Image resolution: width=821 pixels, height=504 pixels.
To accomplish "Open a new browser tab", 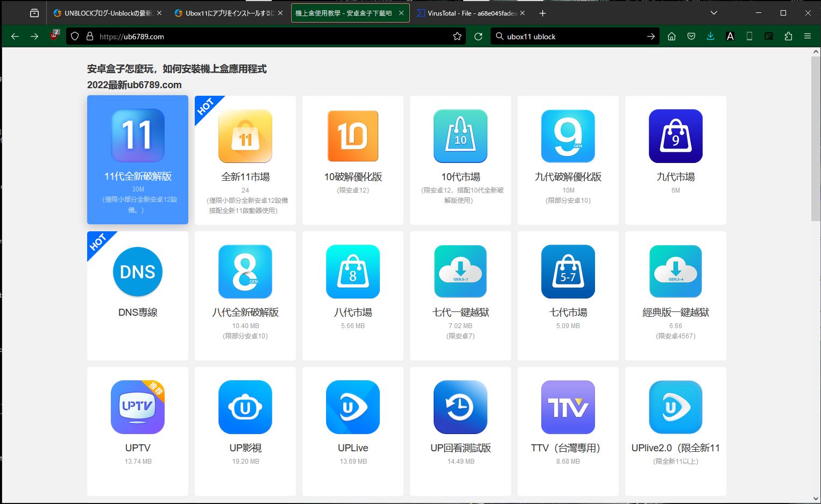I will pyautogui.click(x=543, y=13).
